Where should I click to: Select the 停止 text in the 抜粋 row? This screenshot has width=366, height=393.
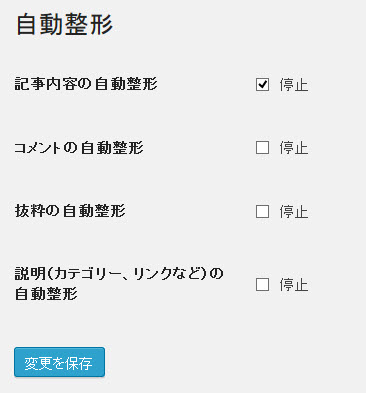click(x=294, y=212)
